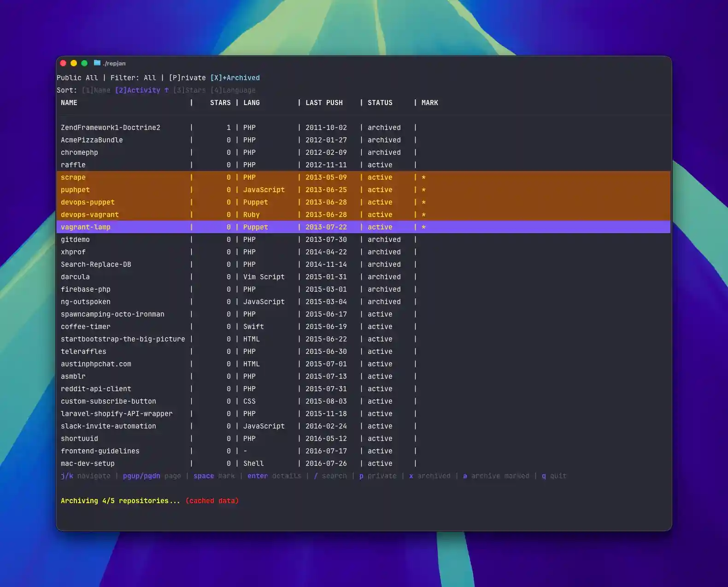Select the frontend-guidelines repository
The width and height of the screenshot is (728, 587).
pyautogui.click(x=100, y=451)
